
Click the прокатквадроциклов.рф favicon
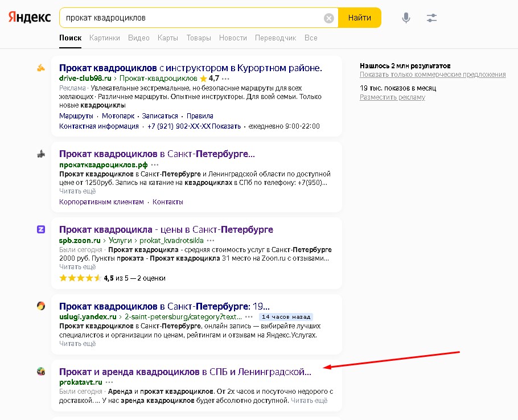pos(40,154)
